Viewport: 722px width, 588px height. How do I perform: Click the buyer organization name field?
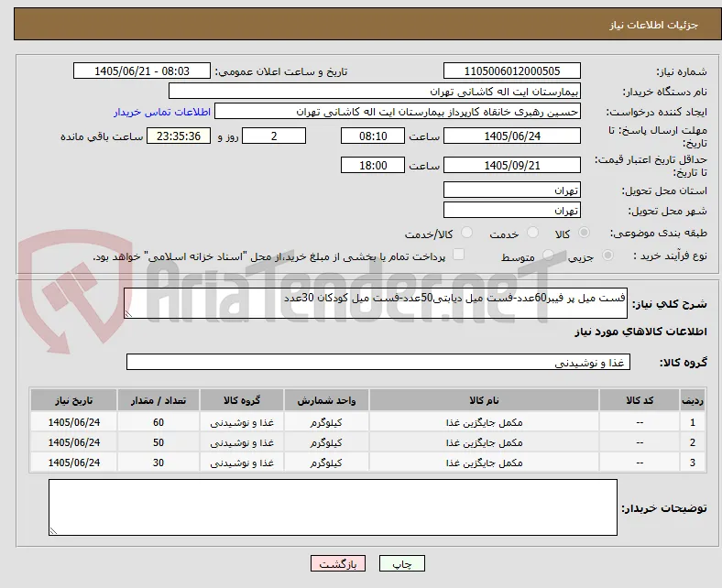[375, 92]
